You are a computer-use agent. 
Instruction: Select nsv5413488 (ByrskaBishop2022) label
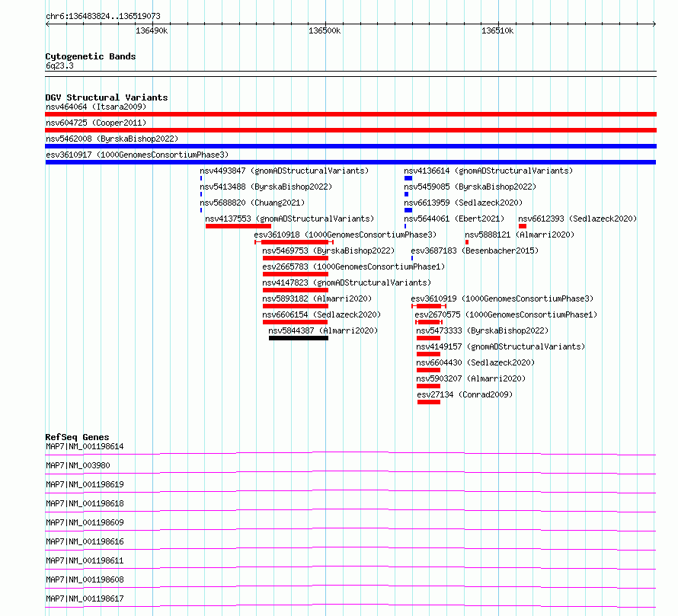click(266, 187)
